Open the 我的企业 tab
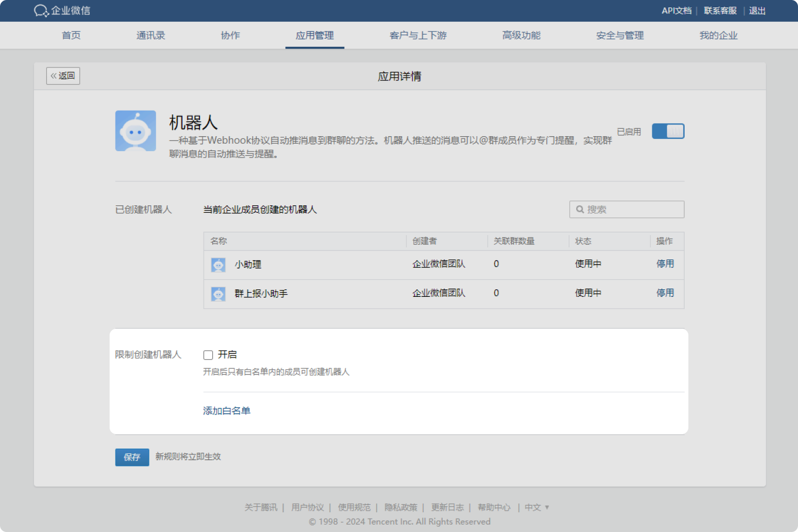Screen dimensions: 798x532 719,35
